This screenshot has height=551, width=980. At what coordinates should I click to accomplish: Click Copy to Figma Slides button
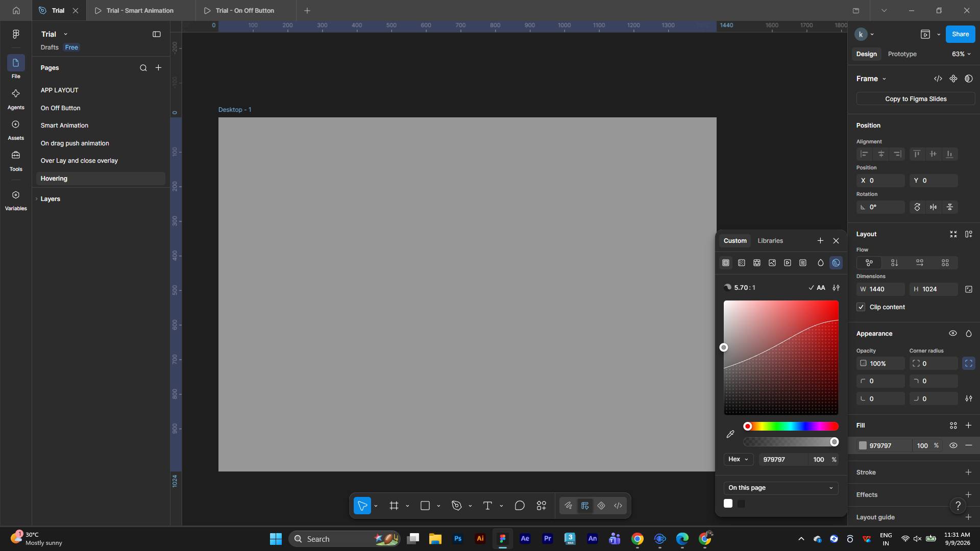(916, 99)
